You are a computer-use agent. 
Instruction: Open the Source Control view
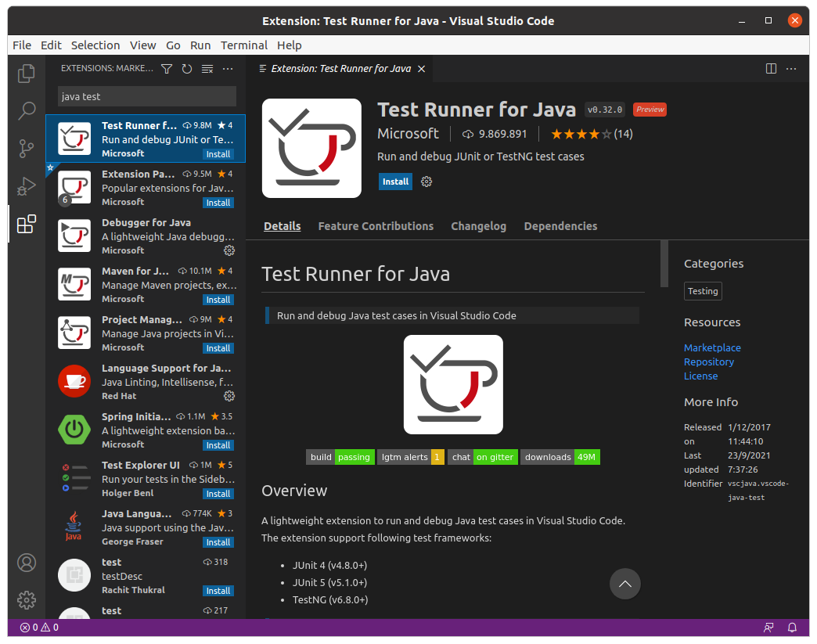click(26, 148)
